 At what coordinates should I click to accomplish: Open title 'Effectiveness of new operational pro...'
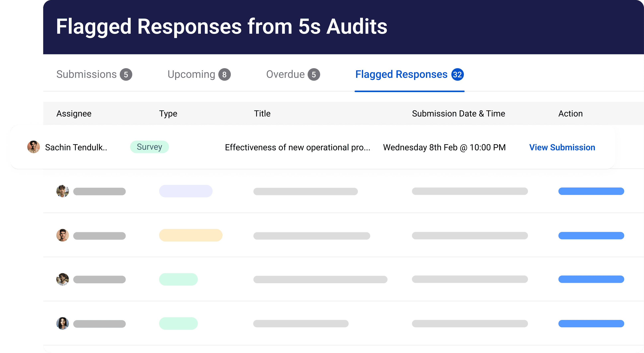(x=297, y=147)
